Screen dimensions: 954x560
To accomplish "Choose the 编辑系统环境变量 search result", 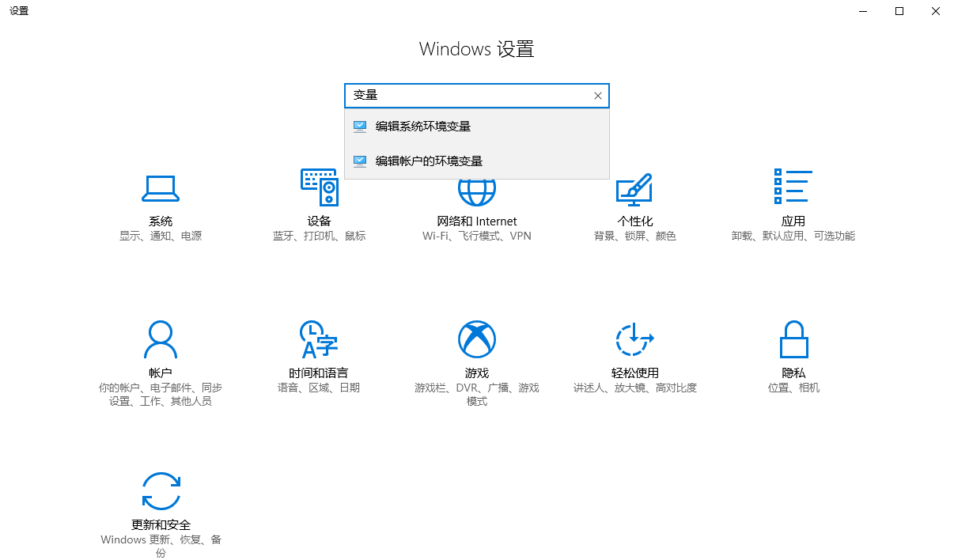I will (x=477, y=127).
